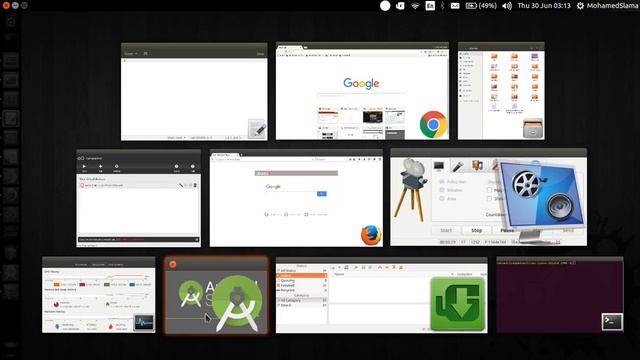Viewport: 640px width, 360px height.
Task: Open the session gear menu
Action: tap(580, 6)
